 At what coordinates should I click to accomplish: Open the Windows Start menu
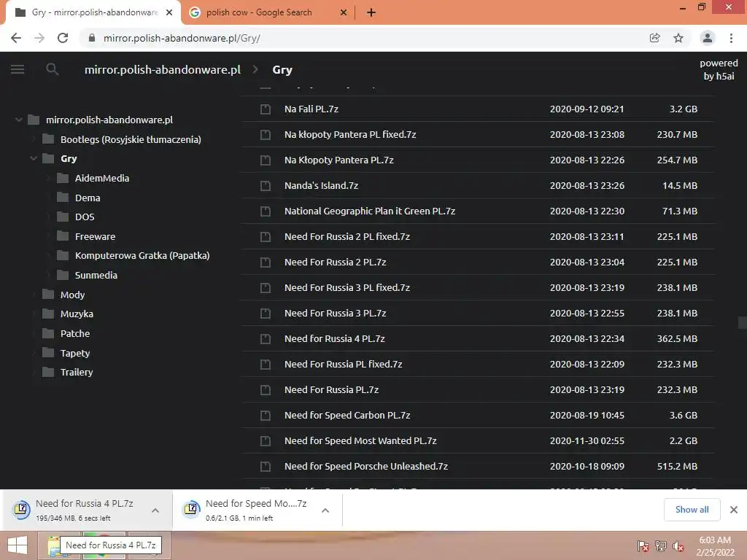(x=18, y=545)
